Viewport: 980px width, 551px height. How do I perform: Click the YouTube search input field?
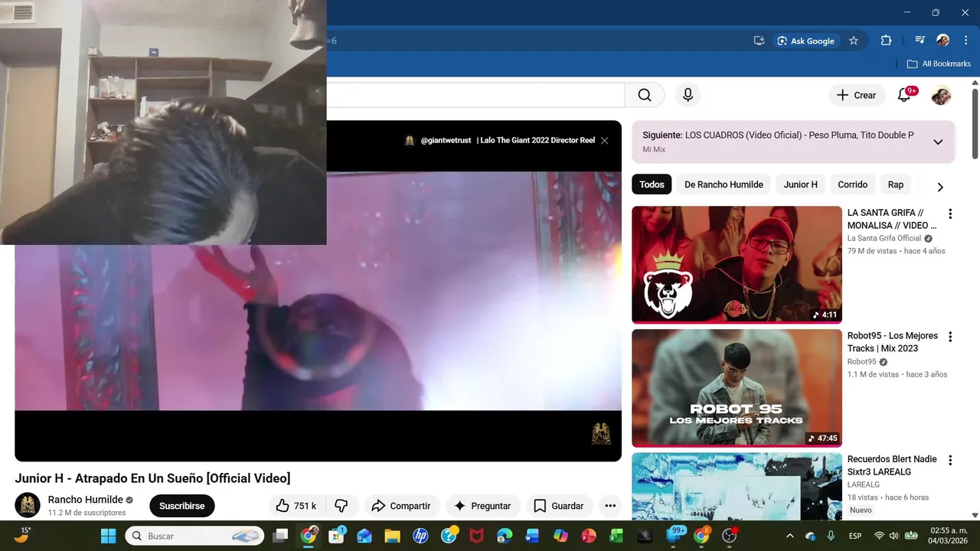pyautogui.click(x=475, y=95)
